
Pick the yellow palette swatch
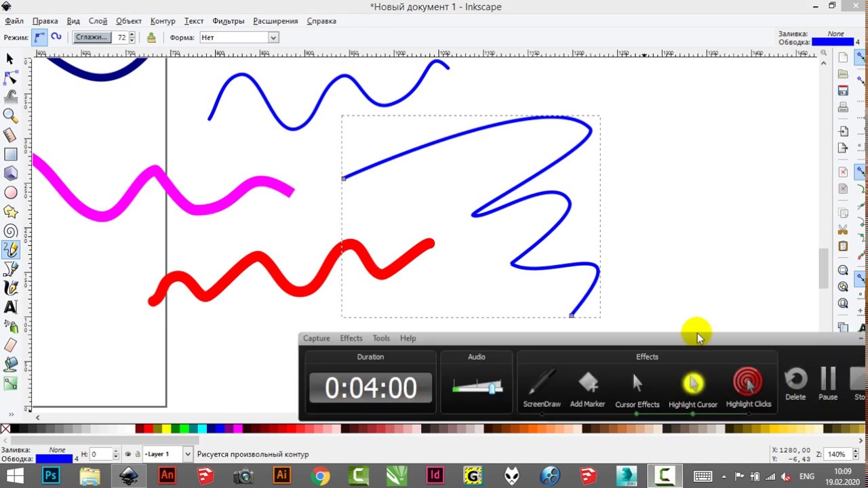pos(167,428)
